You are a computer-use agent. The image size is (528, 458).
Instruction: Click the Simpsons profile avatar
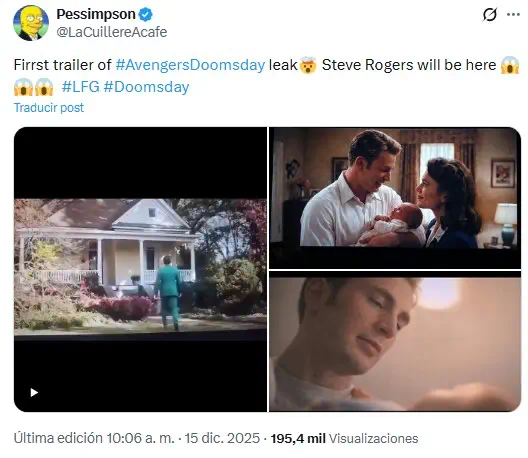(x=31, y=23)
